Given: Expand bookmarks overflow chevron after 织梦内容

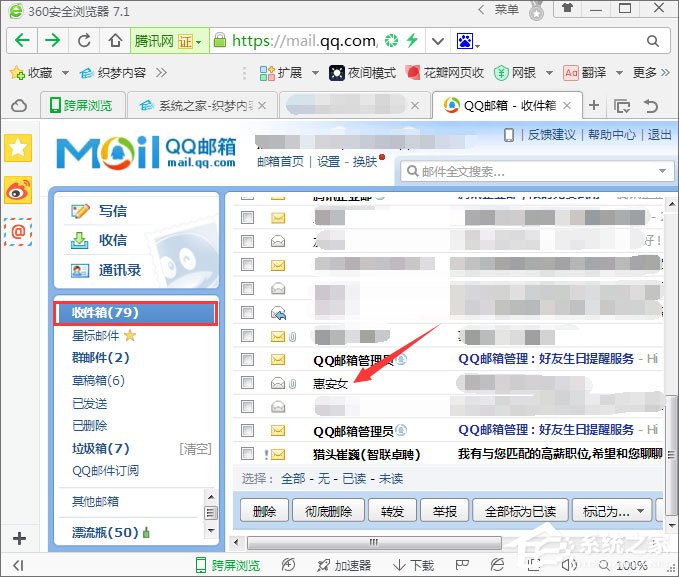Looking at the screenshot, I should pyautogui.click(x=162, y=72).
